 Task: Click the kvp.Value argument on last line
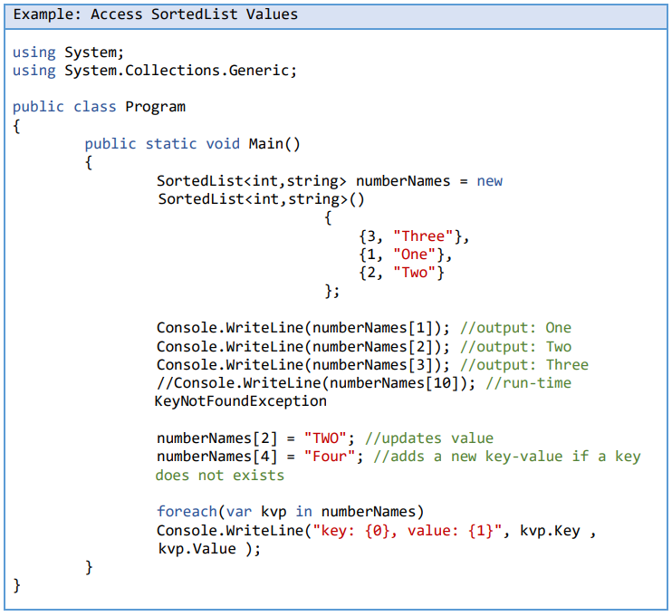tap(197, 549)
